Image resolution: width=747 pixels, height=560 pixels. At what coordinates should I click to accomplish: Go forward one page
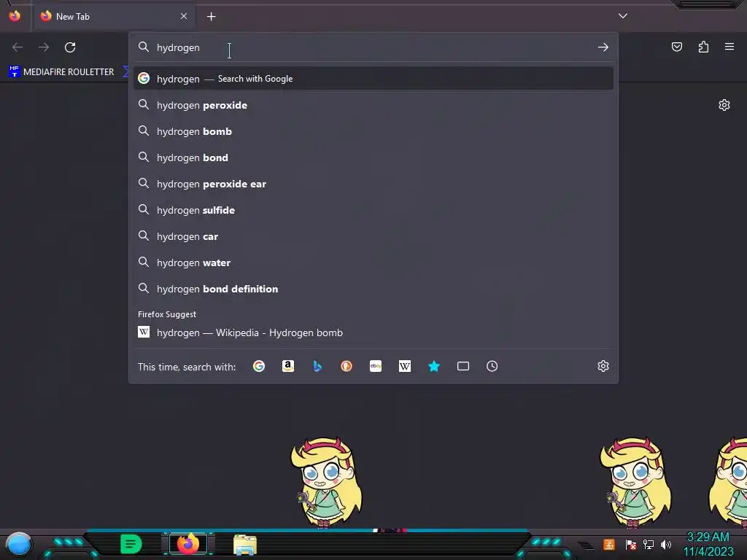pyautogui.click(x=44, y=47)
